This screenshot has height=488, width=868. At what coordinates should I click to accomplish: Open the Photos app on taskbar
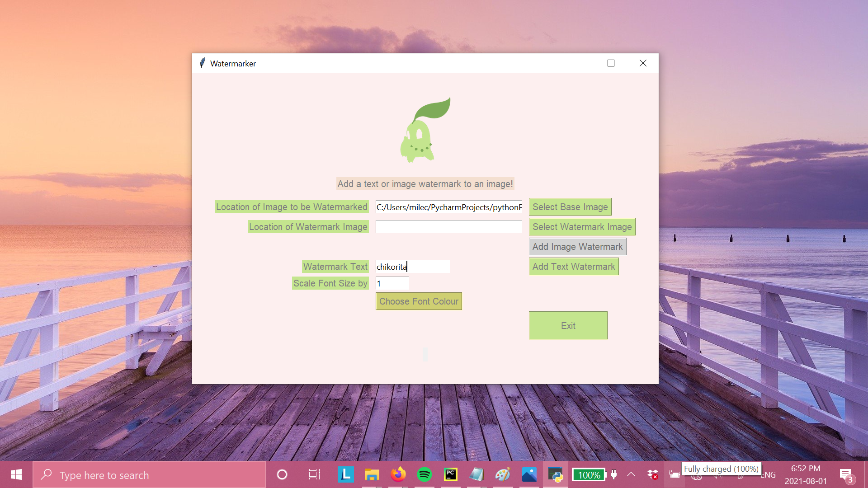[x=529, y=475]
